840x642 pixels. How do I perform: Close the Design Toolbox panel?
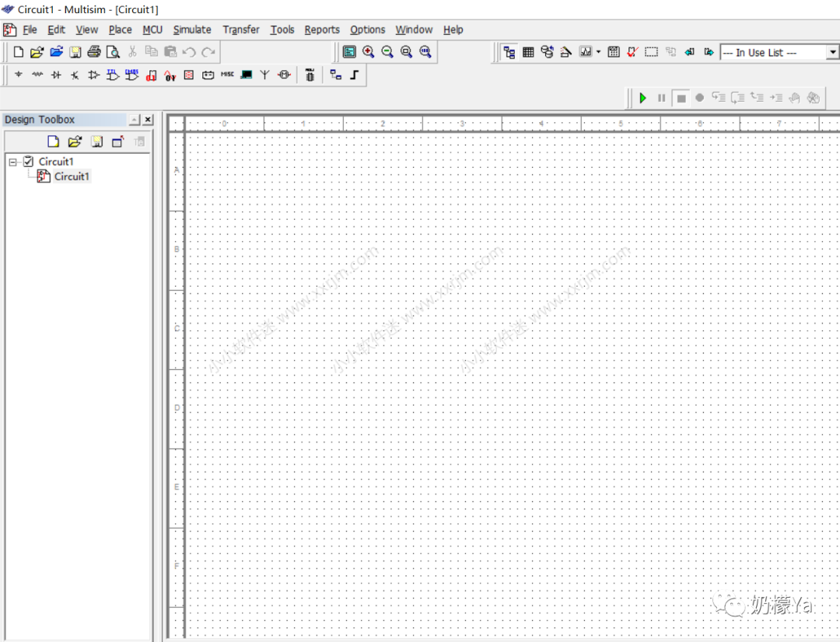coord(148,120)
